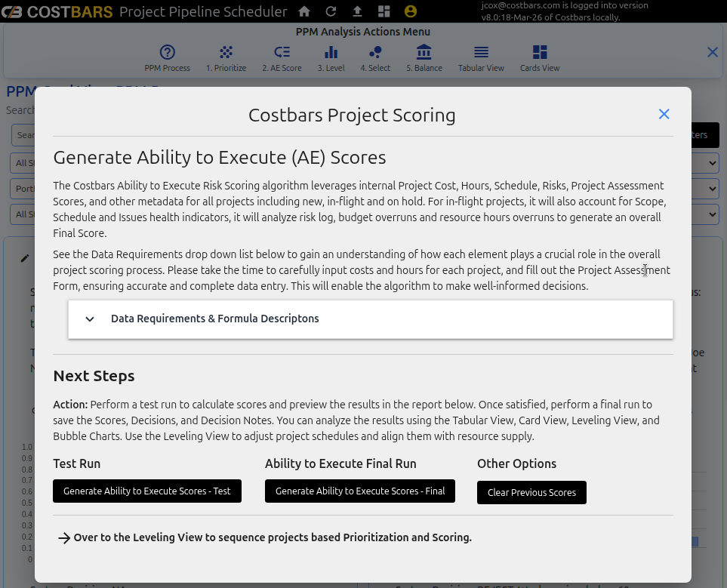Screen dimensions: 727x588
Task: Open the dashboard grid icon in header
Action: point(384,11)
